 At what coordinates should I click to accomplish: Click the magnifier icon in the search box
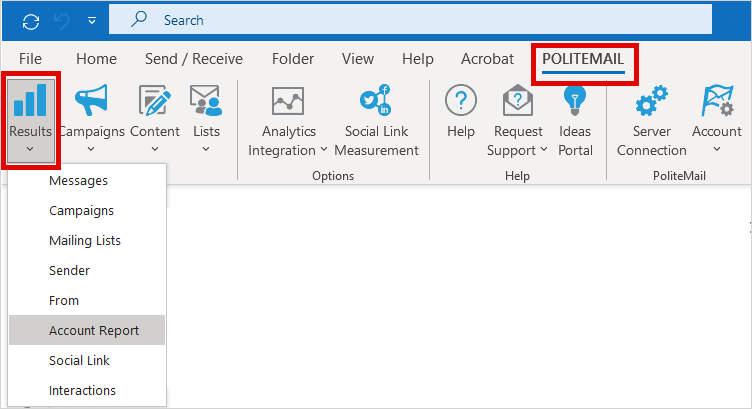139,20
